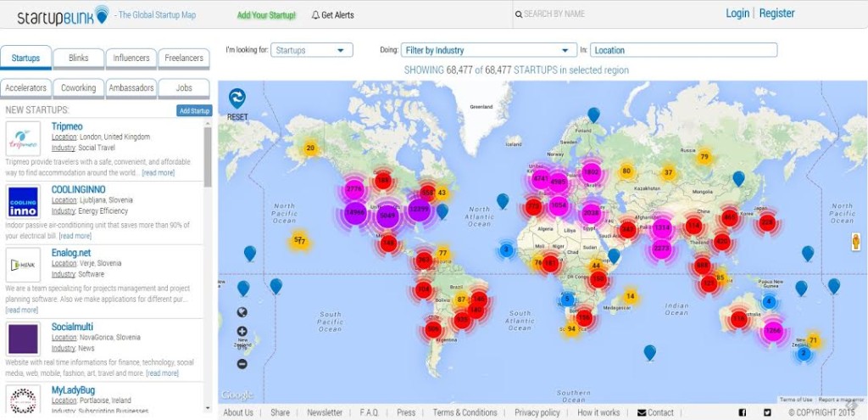The height and width of the screenshot is (420, 868).
Task: Click the blue pin near Mongolia
Action: (x=738, y=178)
